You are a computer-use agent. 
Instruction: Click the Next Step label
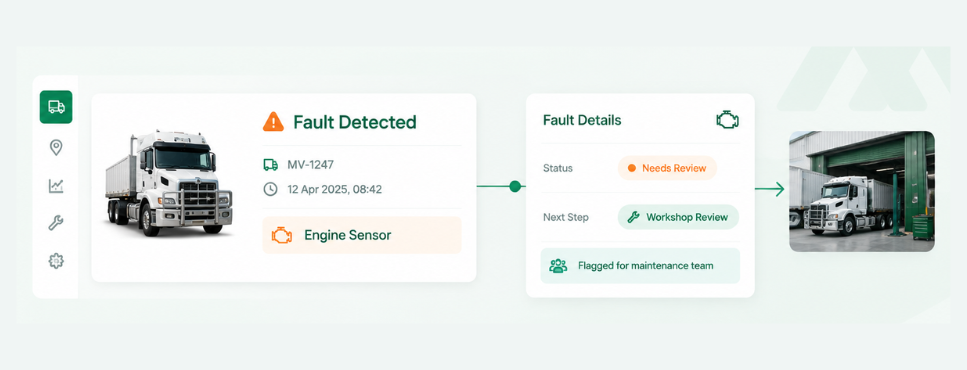566,217
